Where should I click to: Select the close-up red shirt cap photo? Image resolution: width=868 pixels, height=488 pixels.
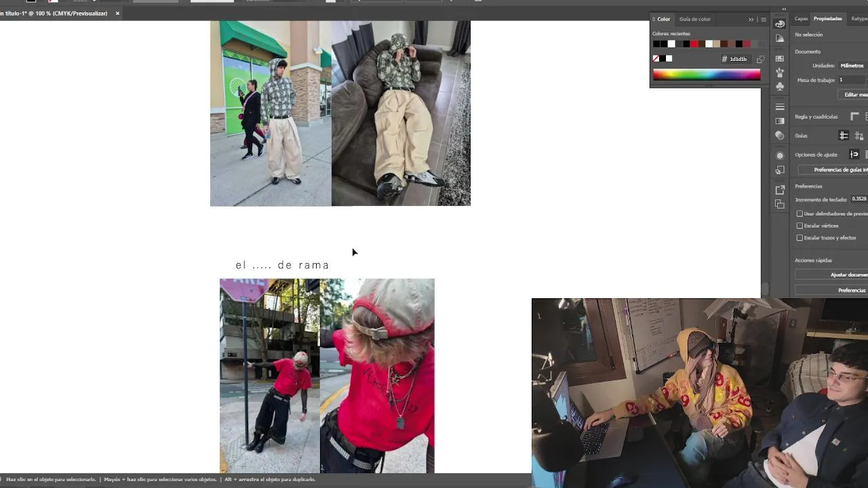377,375
